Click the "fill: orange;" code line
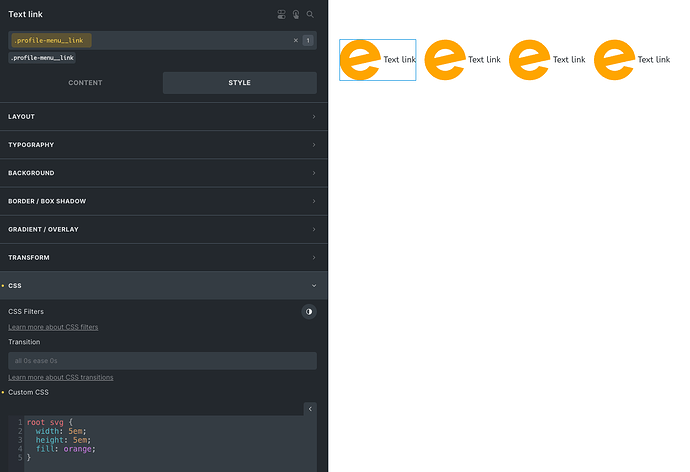 [65, 449]
